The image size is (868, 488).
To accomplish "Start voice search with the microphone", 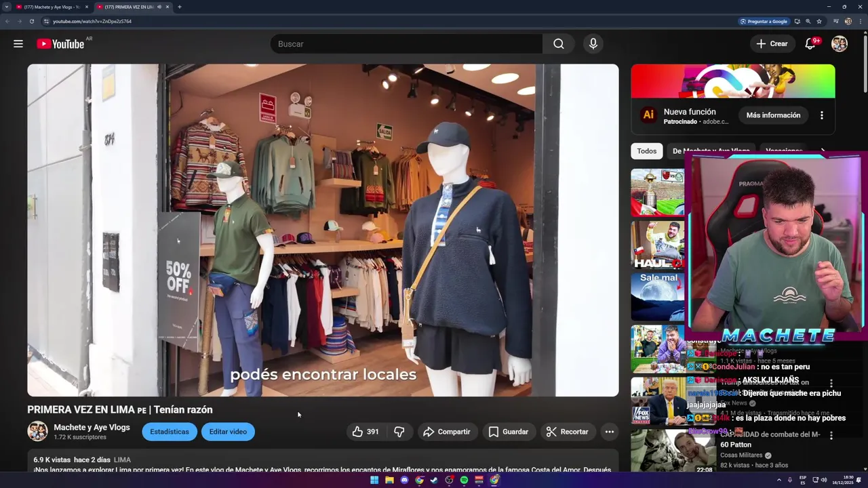I will click(593, 44).
